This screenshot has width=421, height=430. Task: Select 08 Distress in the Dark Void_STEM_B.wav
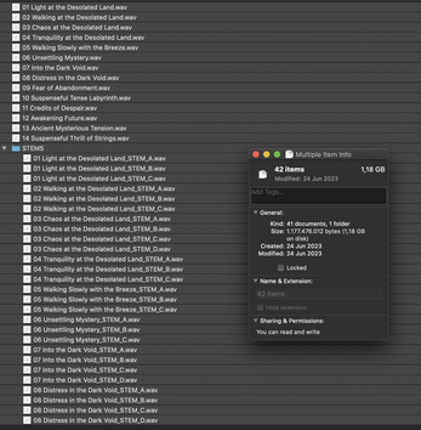pos(95,400)
